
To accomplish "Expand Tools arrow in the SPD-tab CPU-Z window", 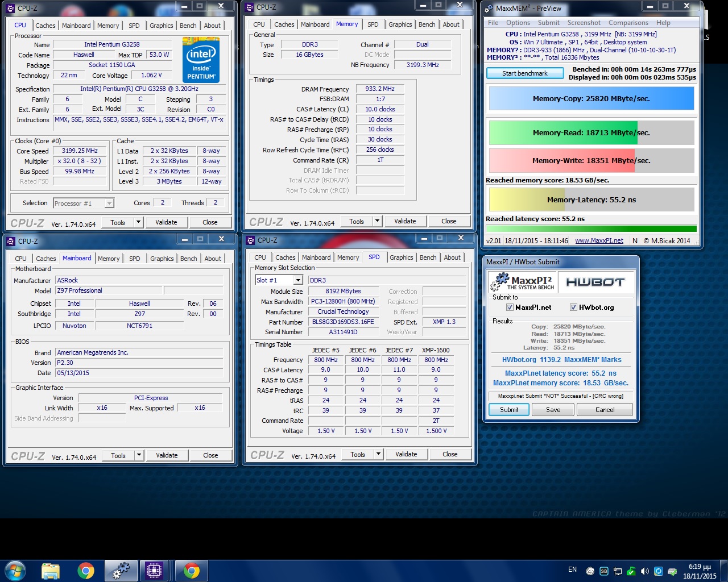I will click(x=378, y=454).
